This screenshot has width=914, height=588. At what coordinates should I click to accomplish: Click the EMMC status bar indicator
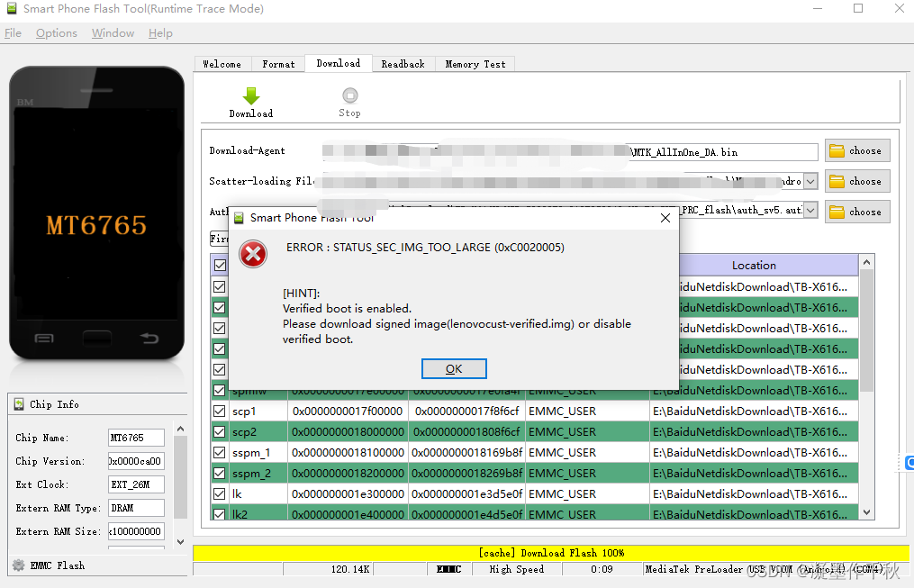point(448,569)
